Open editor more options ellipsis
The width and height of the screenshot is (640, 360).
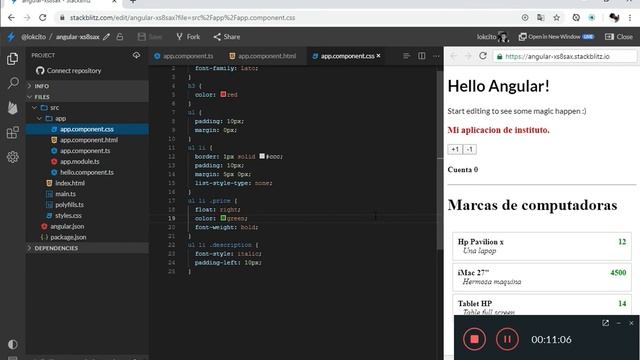pos(436,56)
